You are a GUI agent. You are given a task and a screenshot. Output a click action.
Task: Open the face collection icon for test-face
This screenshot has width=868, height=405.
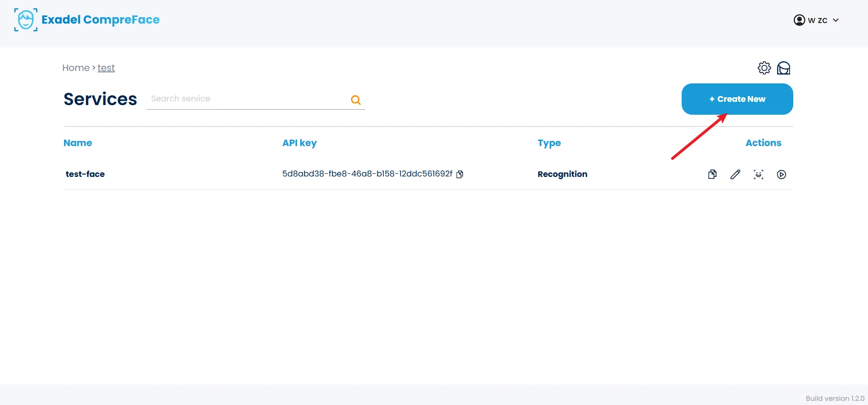click(758, 174)
